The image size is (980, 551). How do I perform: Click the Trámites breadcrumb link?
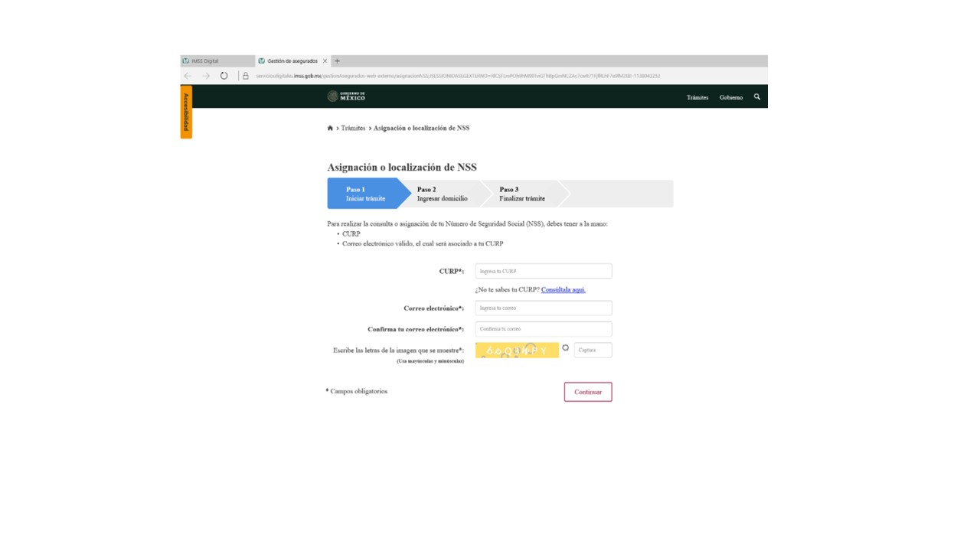[353, 129]
